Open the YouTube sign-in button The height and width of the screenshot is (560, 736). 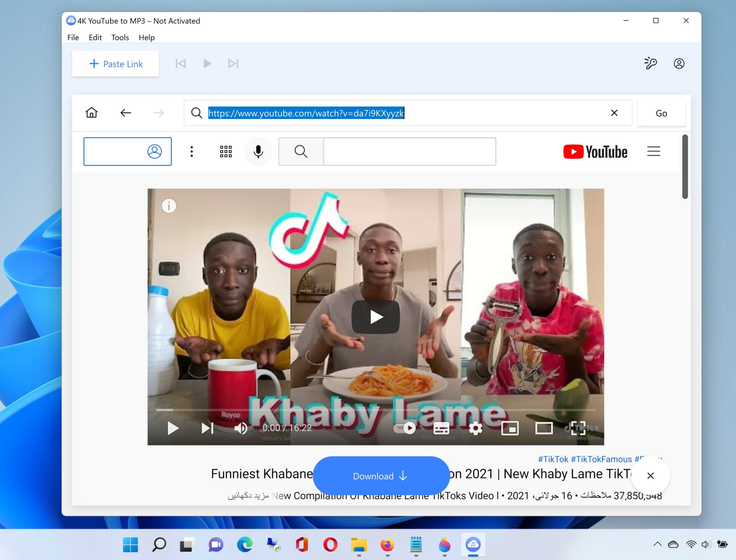point(127,151)
